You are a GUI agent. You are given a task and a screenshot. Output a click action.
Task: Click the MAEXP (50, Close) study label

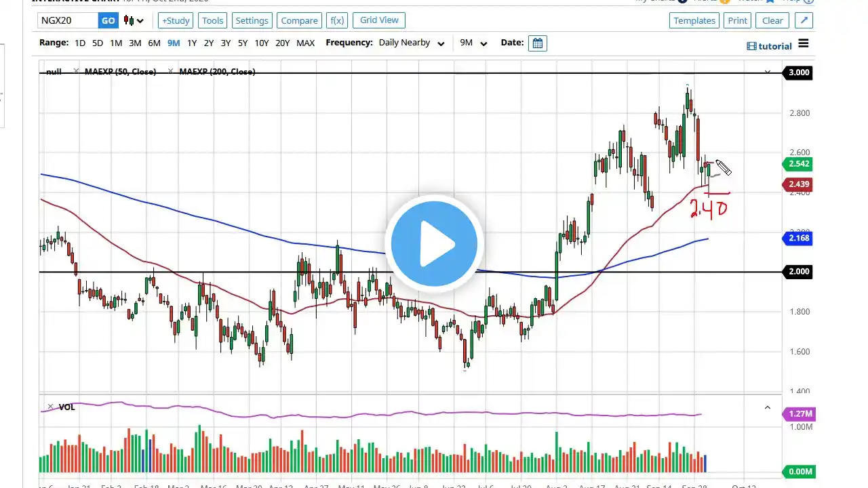120,71
